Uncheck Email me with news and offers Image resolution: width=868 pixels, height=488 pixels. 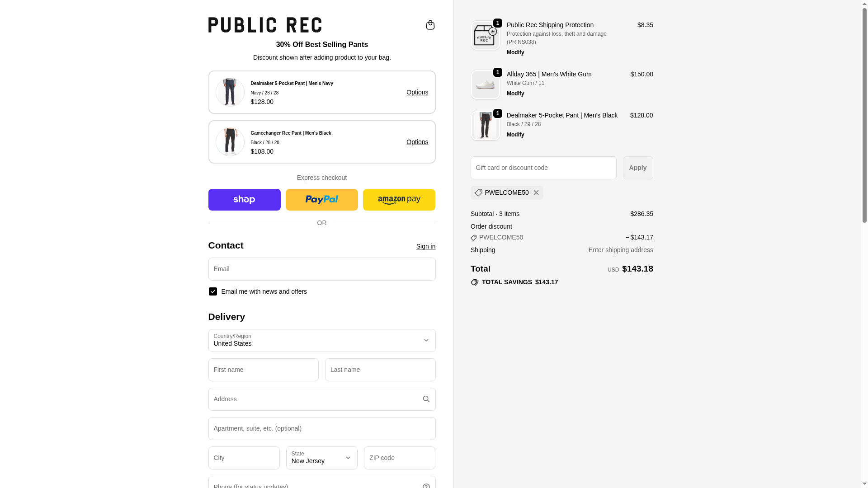tap(213, 291)
